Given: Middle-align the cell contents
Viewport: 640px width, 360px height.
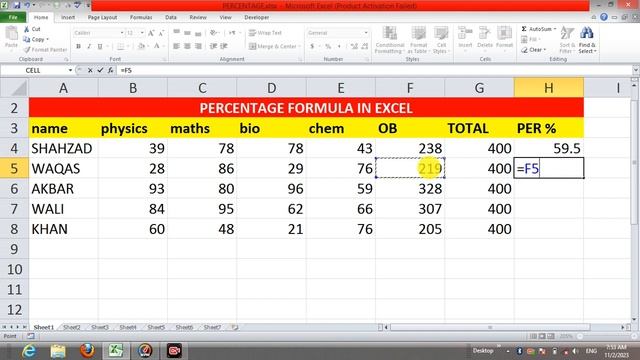Looking at the screenshot, I should click(x=187, y=33).
